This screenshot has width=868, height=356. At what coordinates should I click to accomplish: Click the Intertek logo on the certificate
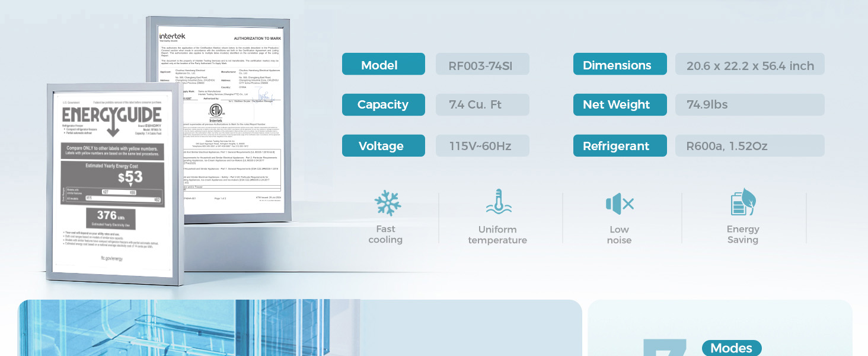pos(172,37)
